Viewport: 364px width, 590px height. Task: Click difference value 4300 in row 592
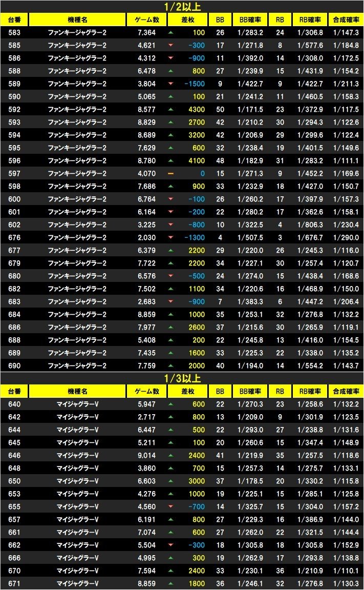(197, 110)
